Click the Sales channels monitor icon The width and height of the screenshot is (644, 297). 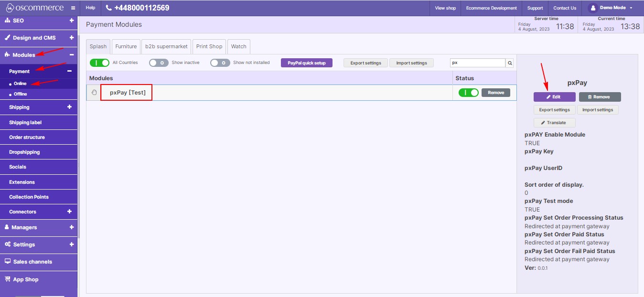(x=8, y=262)
